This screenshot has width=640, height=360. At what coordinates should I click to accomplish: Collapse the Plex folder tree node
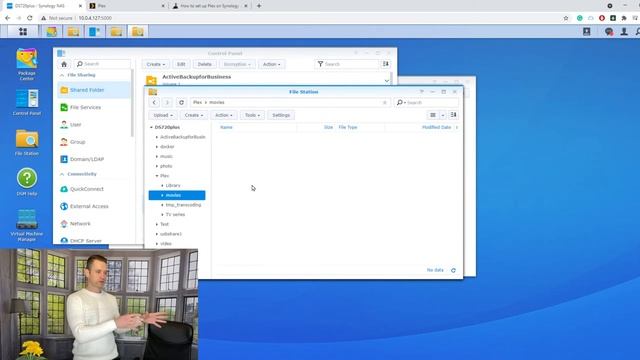[x=157, y=176]
